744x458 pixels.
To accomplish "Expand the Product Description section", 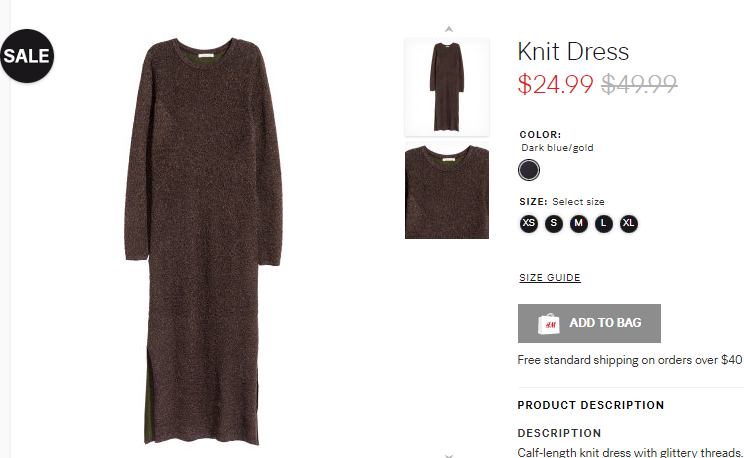I will point(591,405).
